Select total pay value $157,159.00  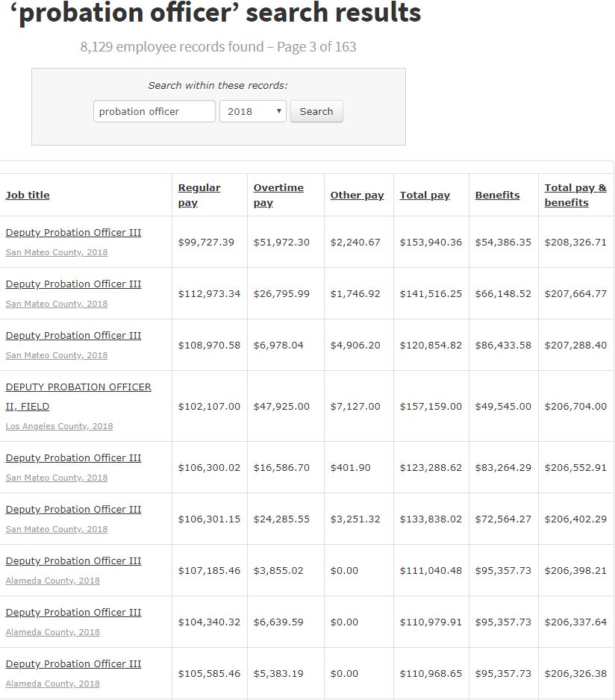tap(431, 406)
